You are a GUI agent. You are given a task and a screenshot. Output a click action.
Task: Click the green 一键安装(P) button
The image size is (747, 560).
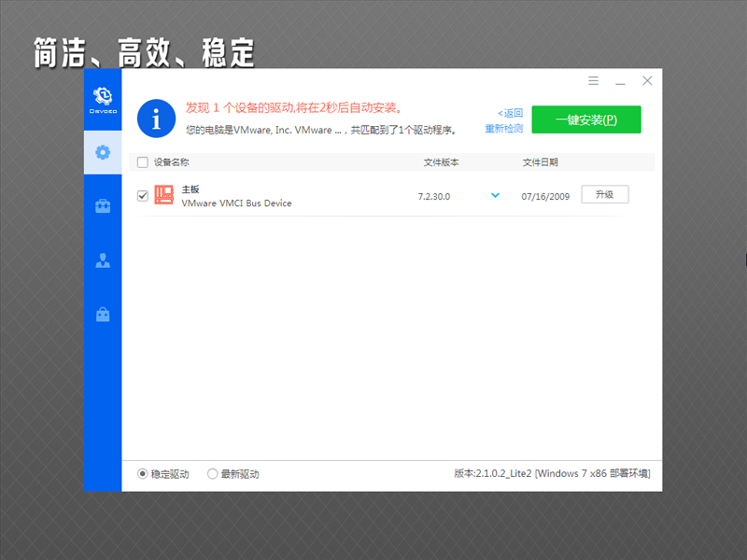click(586, 119)
